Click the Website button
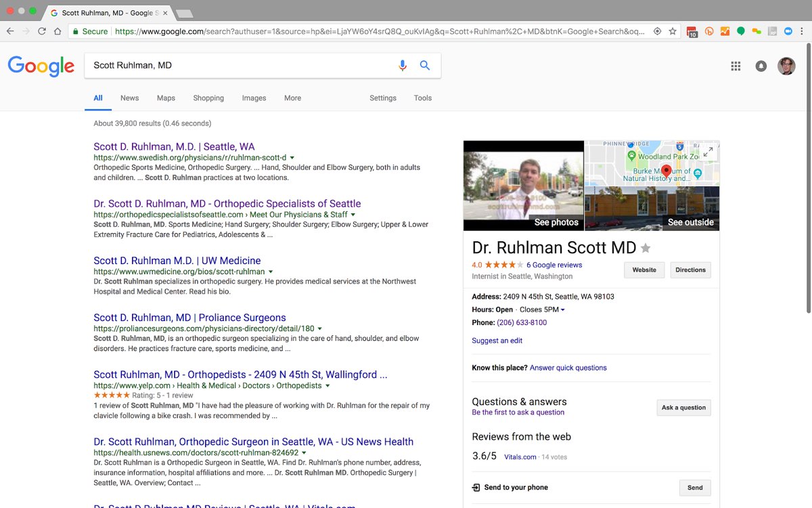Image resolution: width=812 pixels, height=508 pixels. 644,270
